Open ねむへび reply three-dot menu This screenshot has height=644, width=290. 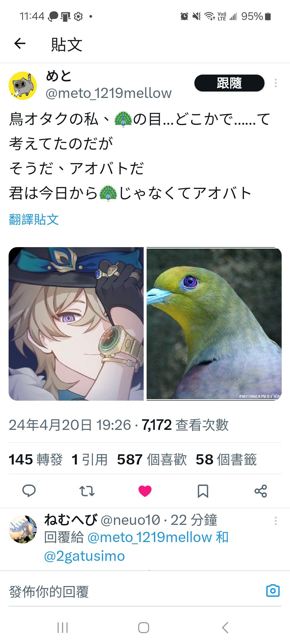[x=275, y=521]
